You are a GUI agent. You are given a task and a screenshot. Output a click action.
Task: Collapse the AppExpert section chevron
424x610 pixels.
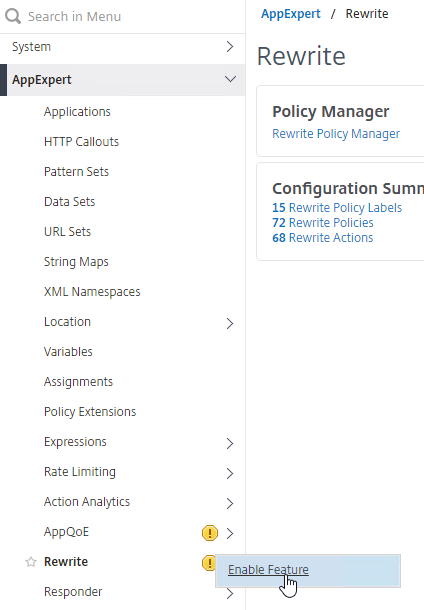(x=230, y=79)
